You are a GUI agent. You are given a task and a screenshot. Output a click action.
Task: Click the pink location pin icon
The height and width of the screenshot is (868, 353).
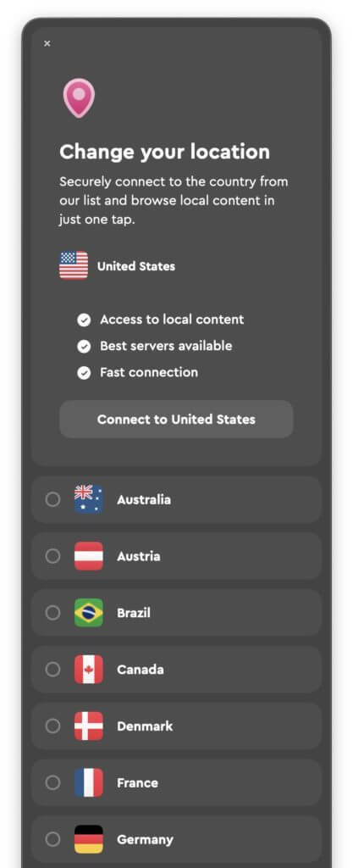click(79, 98)
